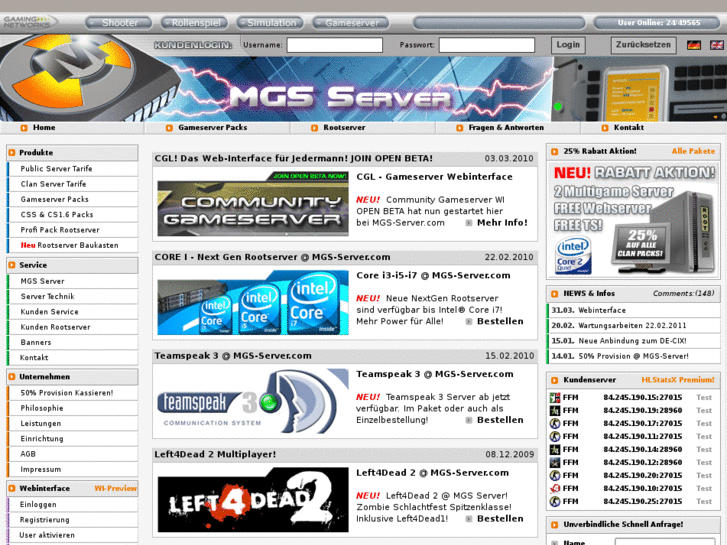This screenshot has width=727, height=545.
Task: Open CSS & CS1.6 Packs link
Action: pos(57,215)
